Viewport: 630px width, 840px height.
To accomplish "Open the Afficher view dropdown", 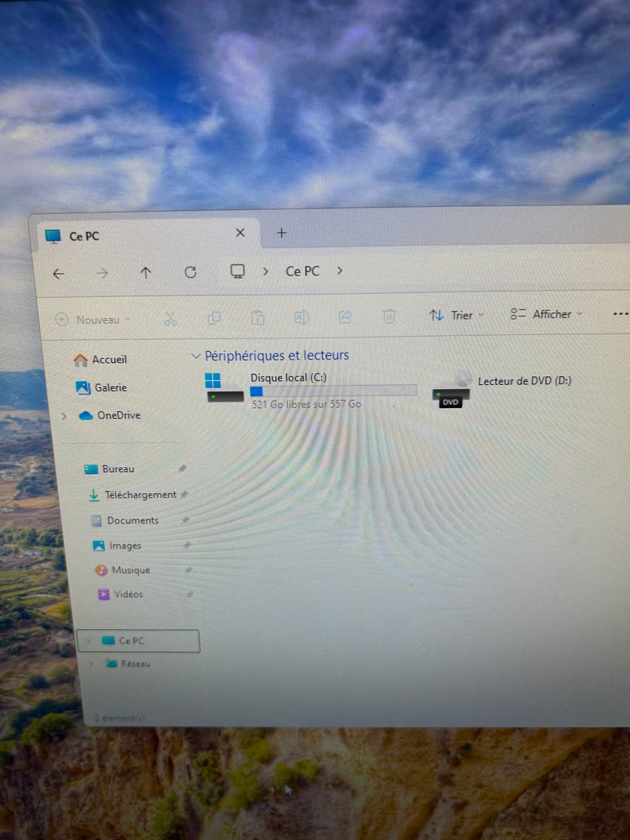I will point(546,314).
